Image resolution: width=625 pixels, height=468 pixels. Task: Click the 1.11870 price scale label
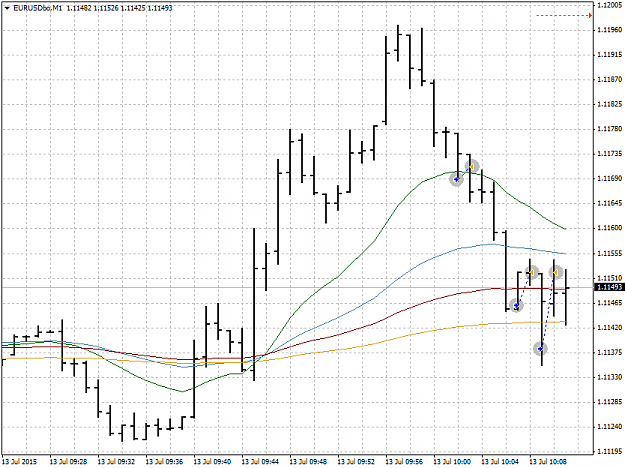tap(610, 80)
